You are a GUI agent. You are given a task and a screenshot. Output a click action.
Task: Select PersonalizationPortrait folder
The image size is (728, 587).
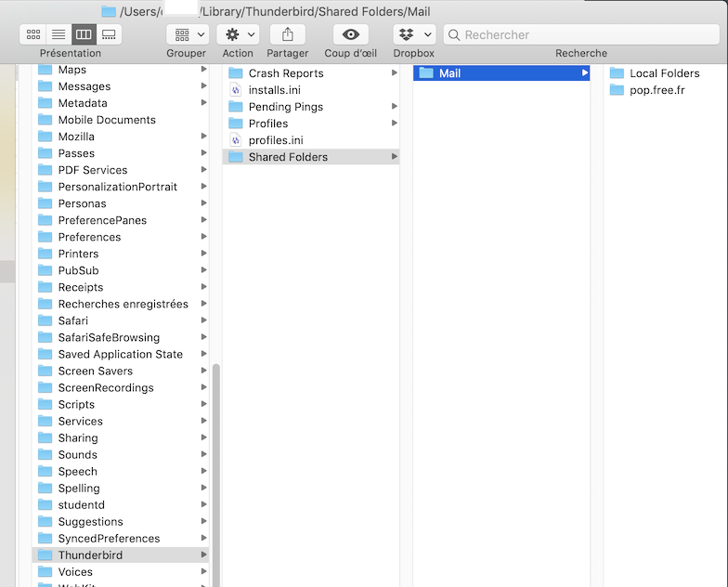[x=121, y=187]
